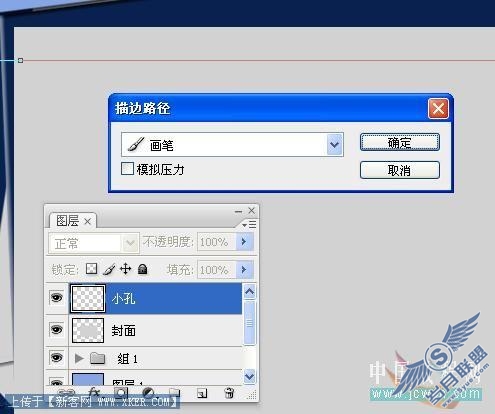The image size is (495, 414).
Task: Select the 封面 layer row
Action: pyautogui.click(x=155, y=330)
